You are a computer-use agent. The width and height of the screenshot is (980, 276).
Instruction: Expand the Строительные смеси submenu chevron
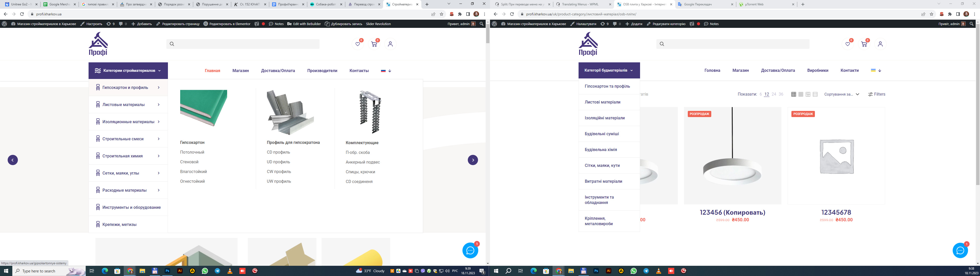159,139
